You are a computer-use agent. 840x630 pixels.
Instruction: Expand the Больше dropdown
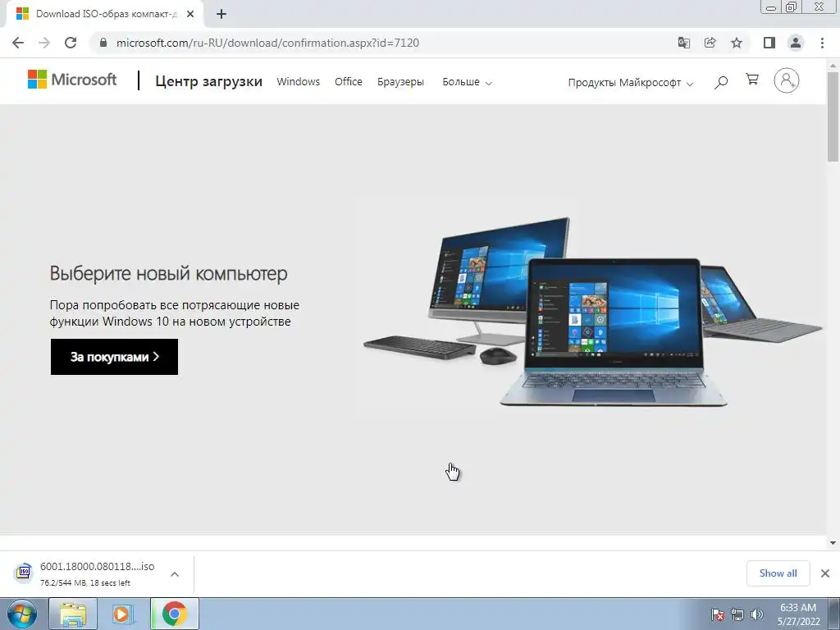(x=467, y=83)
